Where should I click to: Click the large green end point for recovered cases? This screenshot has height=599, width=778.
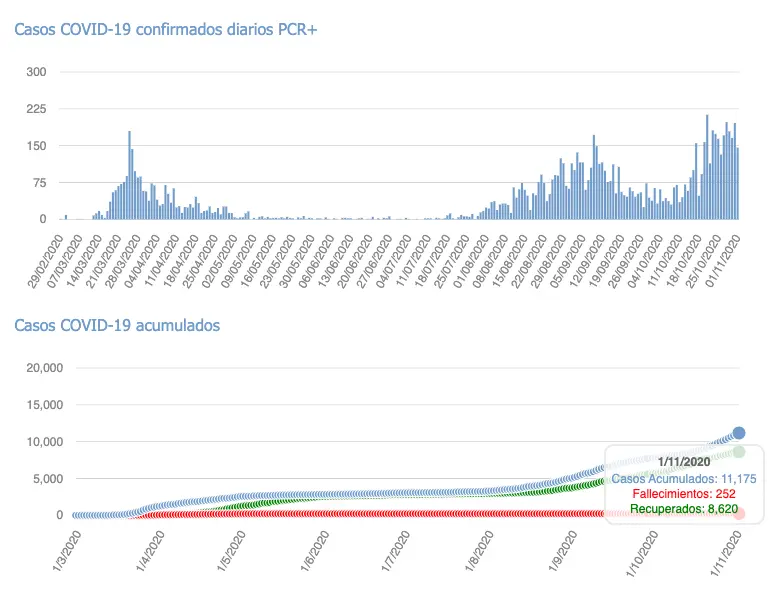click(739, 452)
